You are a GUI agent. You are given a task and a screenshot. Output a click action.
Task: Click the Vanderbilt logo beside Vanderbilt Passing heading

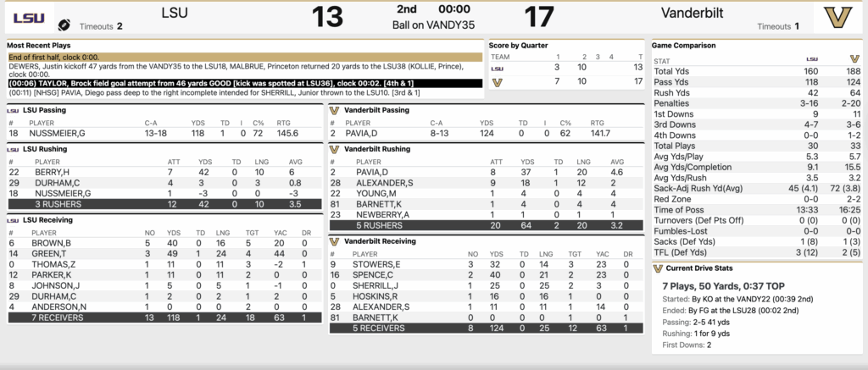point(334,110)
